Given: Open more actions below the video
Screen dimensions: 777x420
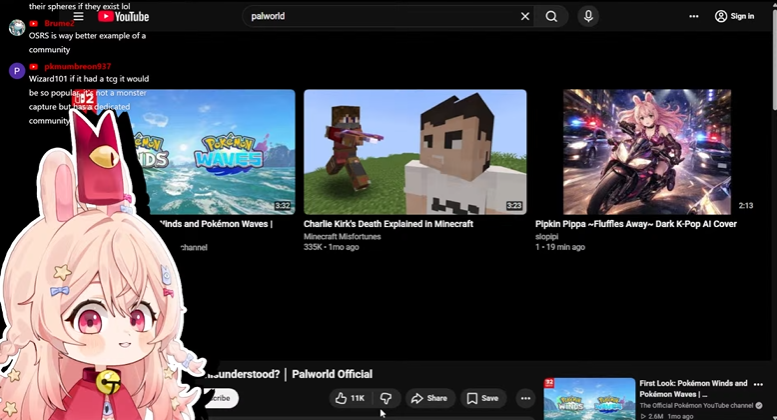Looking at the screenshot, I should 526,398.
